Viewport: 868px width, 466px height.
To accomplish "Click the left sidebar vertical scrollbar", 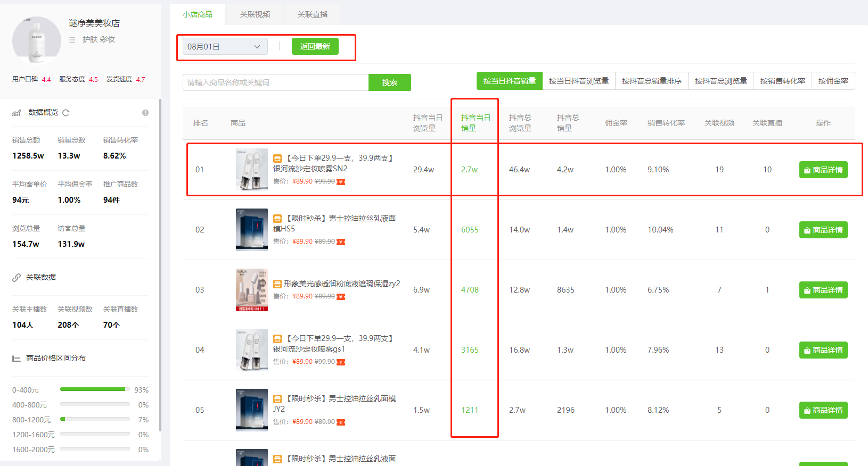I will 160,265.
